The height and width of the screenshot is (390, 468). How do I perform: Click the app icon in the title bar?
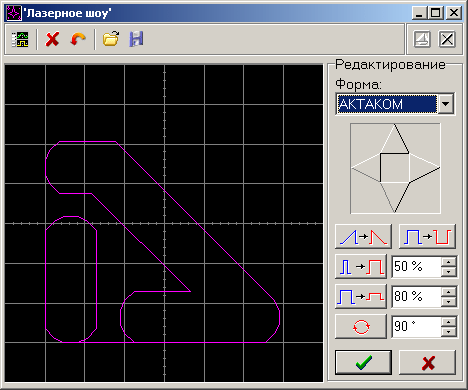pyautogui.click(x=14, y=13)
